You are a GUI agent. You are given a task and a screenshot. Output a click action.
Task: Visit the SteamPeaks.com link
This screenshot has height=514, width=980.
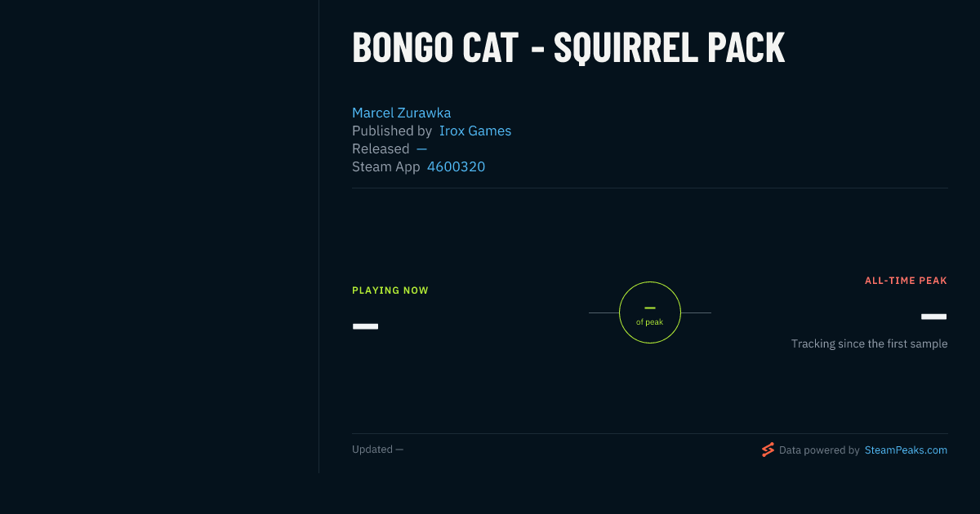pyautogui.click(x=906, y=450)
